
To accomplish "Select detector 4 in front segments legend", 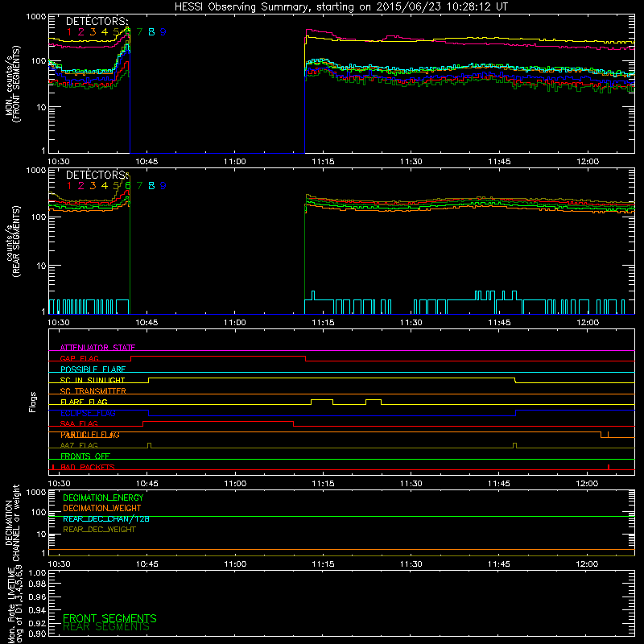I will 105,32.
